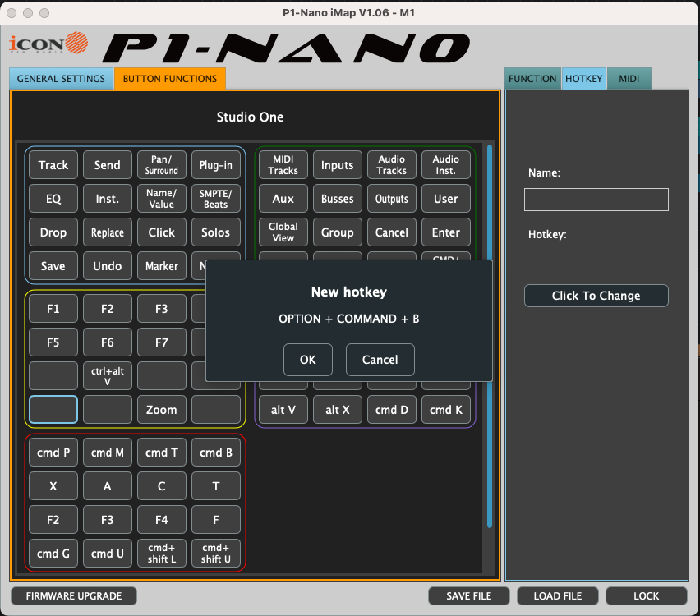
Task: Pick the alt X button
Action: [x=337, y=410]
